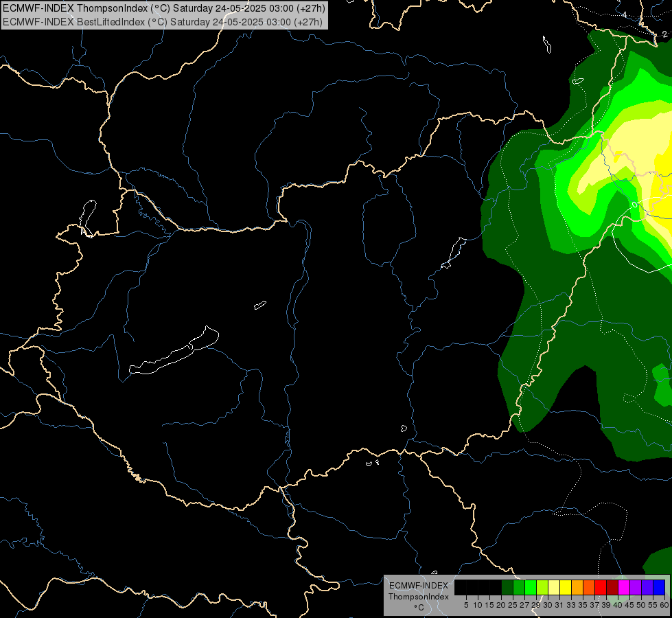Click the ECMWF-INDEX ThompsonIndex legend label
The image size is (672, 618).
click(x=418, y=591)
